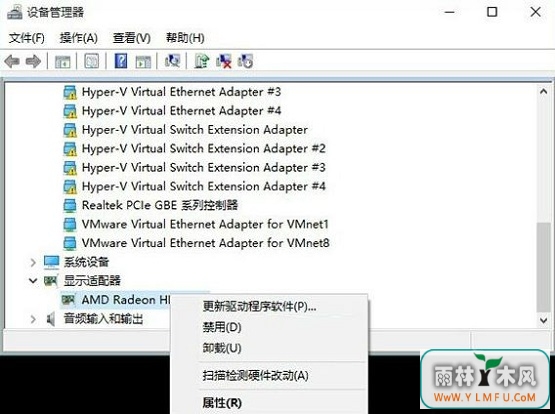Screen dimensions: 555x414
Task: Click the show/hide console tree icon
Action: click(63, 62)
